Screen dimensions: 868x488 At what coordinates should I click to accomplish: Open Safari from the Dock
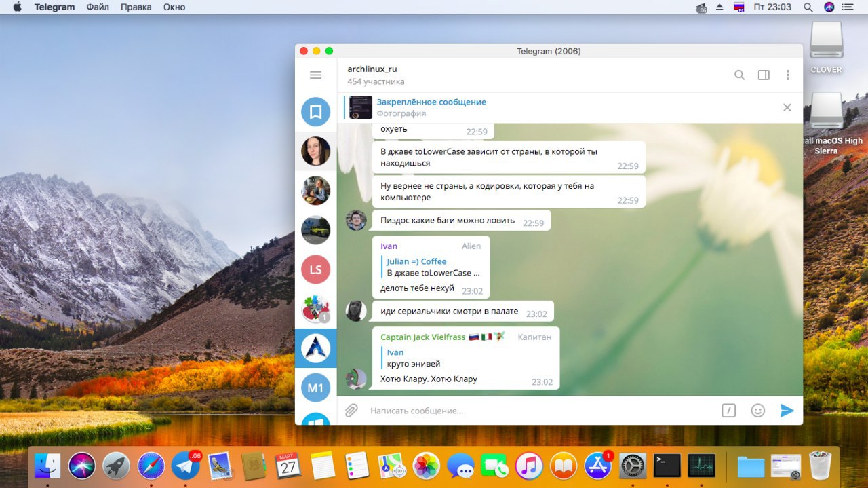click(x=151, y=466)
